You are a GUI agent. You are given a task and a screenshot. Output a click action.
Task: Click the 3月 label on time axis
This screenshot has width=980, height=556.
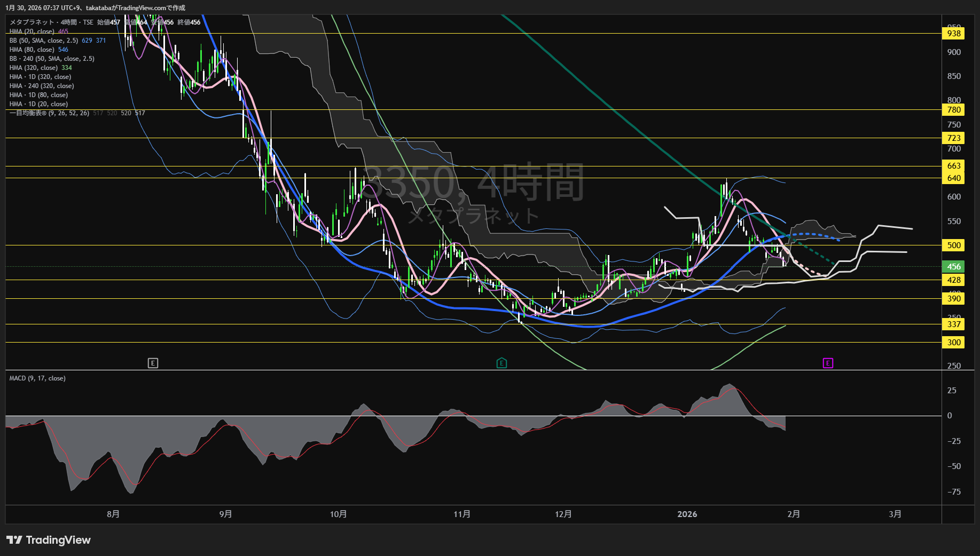(895, 514)
